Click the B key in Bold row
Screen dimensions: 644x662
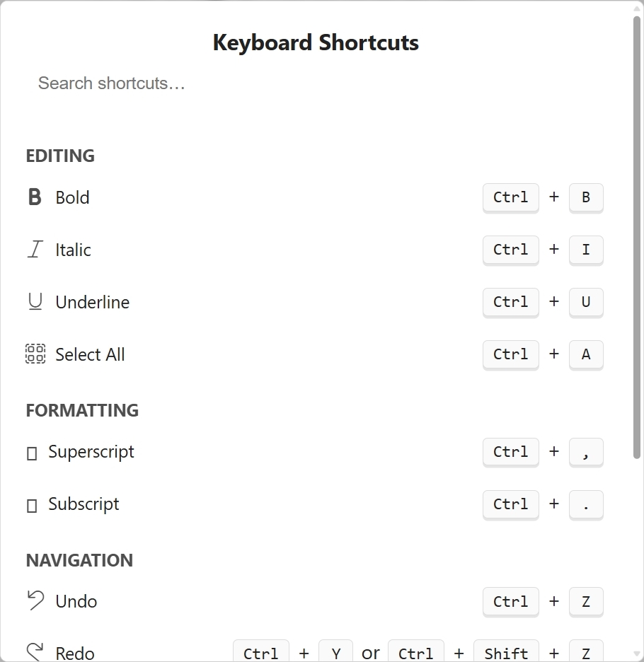coord(585,197)
